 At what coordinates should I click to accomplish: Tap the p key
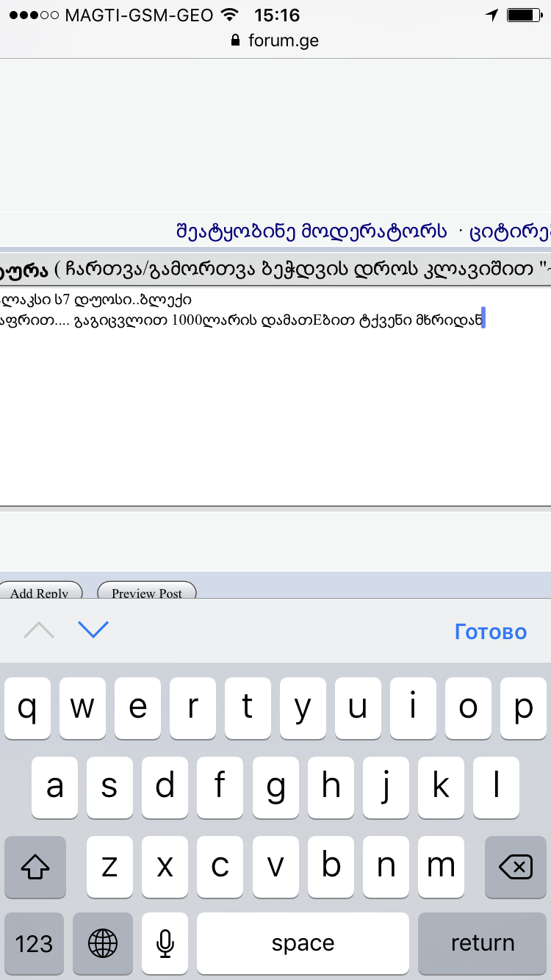coord(523,708)
